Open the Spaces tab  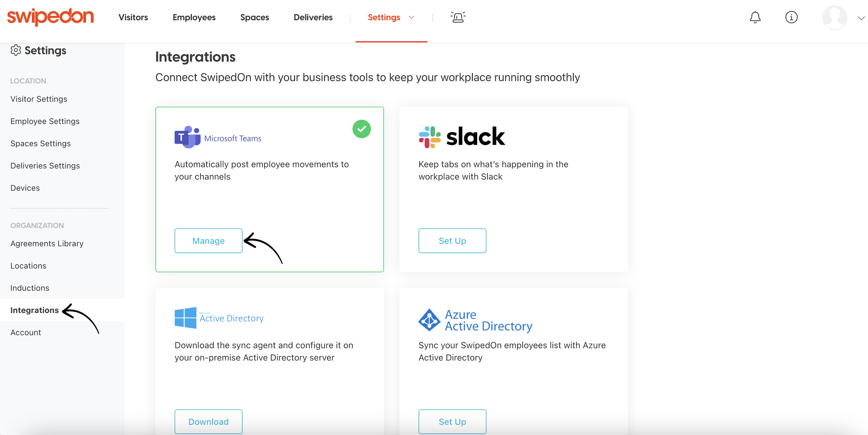tap(254, 17)
